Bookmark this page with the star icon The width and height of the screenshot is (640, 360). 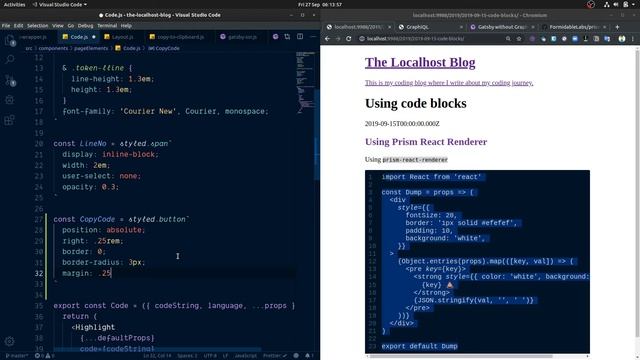pos(519,39)
